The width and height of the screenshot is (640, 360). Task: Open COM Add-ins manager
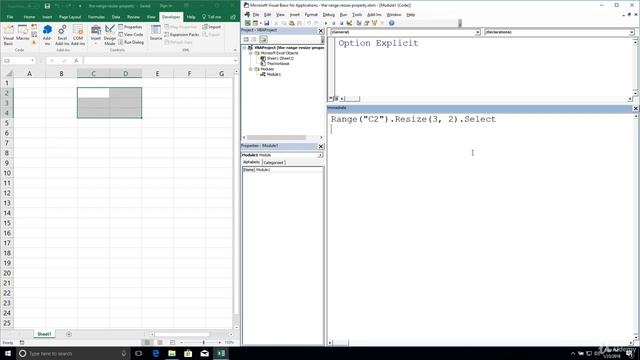78,35
